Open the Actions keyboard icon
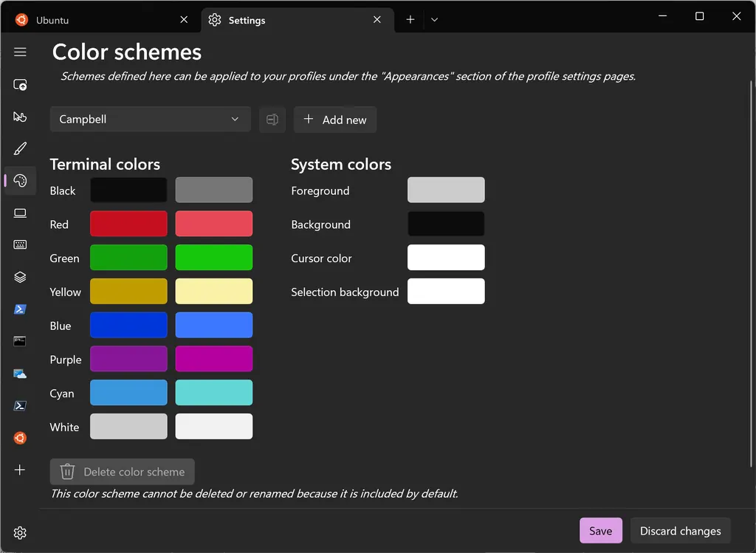 20,244
